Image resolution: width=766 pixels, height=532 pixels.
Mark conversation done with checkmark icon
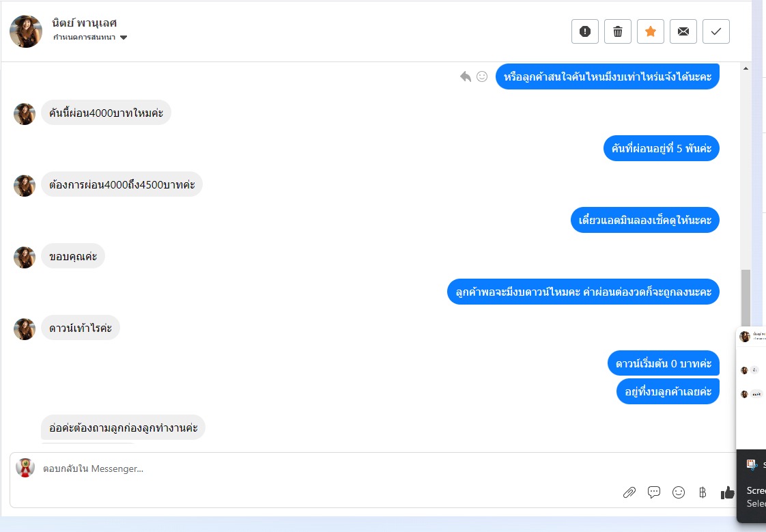click(715, 31)
